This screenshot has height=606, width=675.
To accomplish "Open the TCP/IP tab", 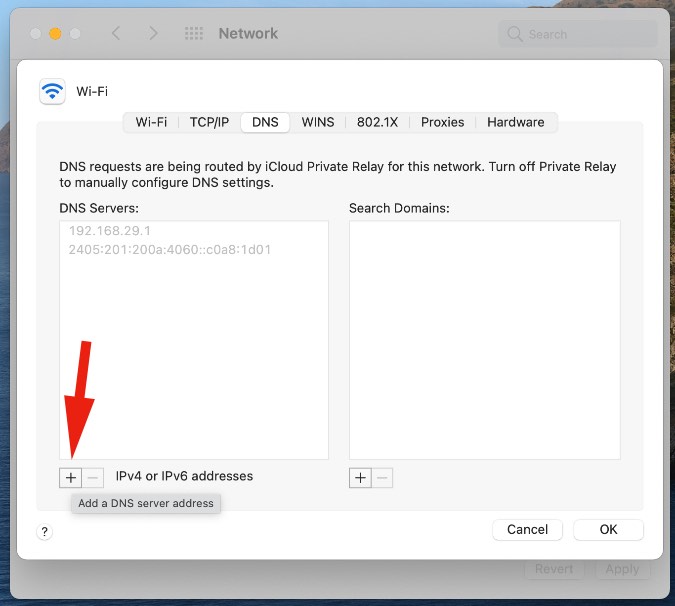I will (209, 122).
